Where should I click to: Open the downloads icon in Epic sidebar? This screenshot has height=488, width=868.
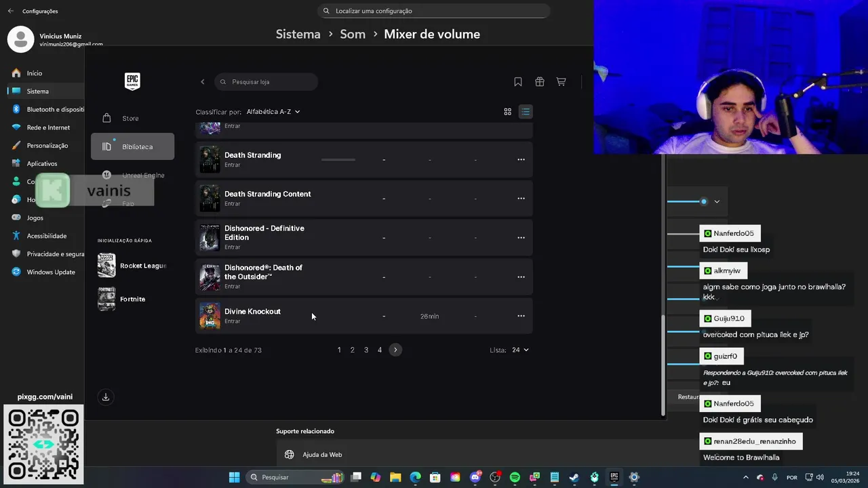click(106, 397)
